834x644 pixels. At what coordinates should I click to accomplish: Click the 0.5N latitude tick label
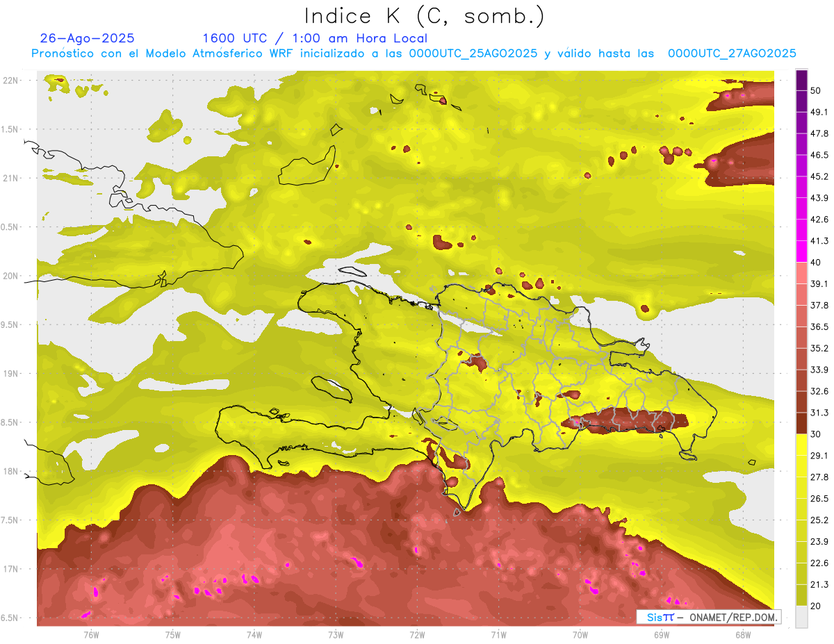(x=10, y=227)
